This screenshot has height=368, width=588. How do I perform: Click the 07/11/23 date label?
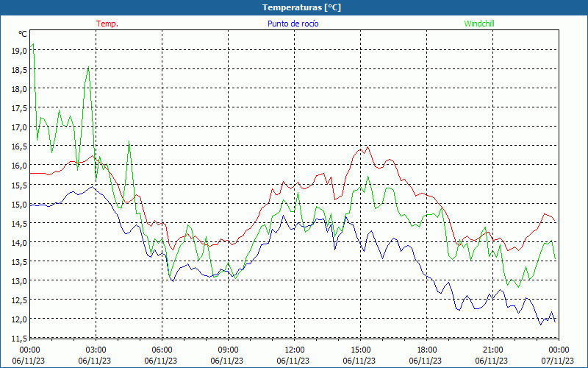coord(558,361)
